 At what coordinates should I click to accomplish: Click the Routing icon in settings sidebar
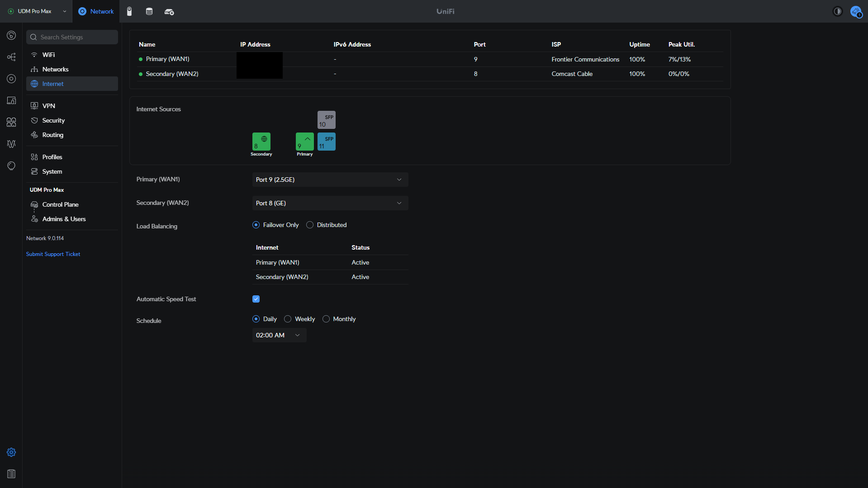(x=34, y=135)
